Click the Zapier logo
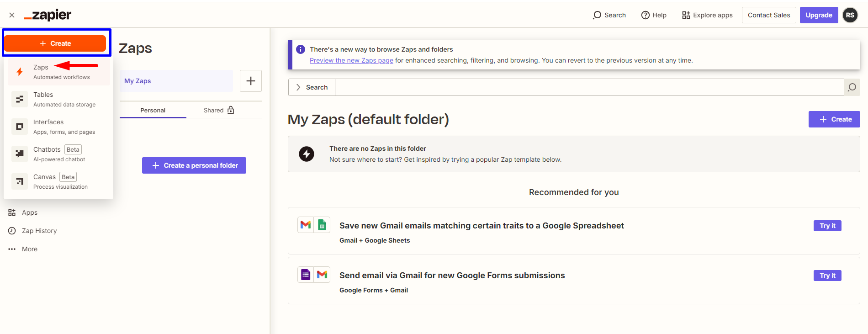 (x=48, y=15)
